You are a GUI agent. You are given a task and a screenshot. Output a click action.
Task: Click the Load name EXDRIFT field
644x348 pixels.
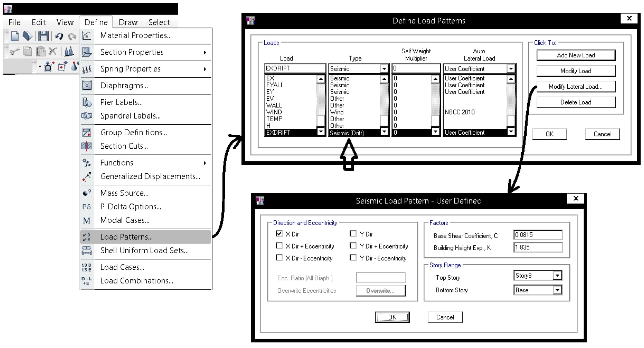coord(295,68)
